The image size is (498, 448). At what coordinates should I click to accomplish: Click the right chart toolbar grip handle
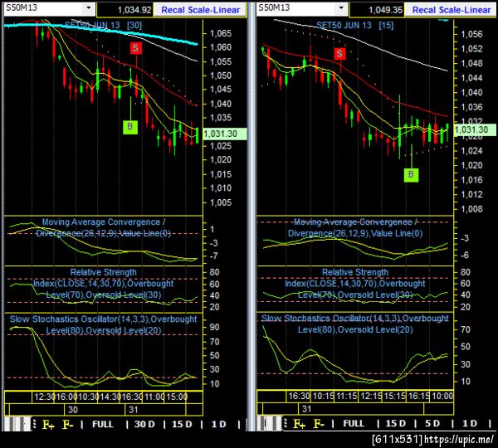point(286,424)
